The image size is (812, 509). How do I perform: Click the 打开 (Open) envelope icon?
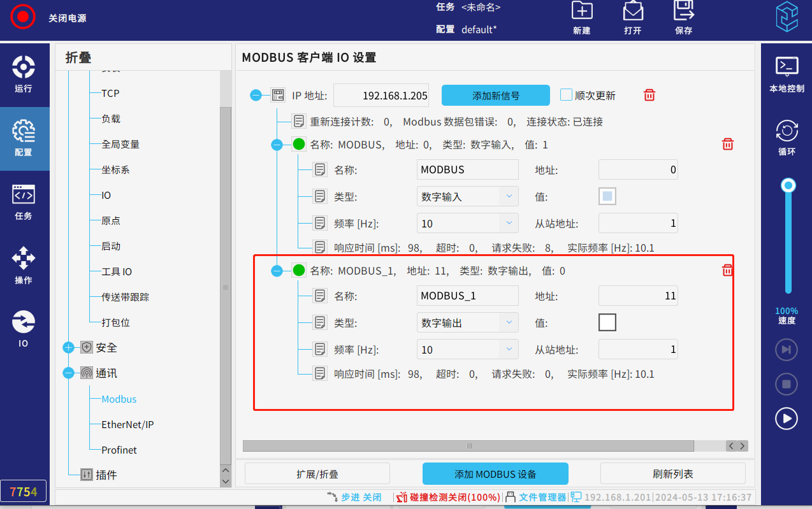(x=632, y=11)
